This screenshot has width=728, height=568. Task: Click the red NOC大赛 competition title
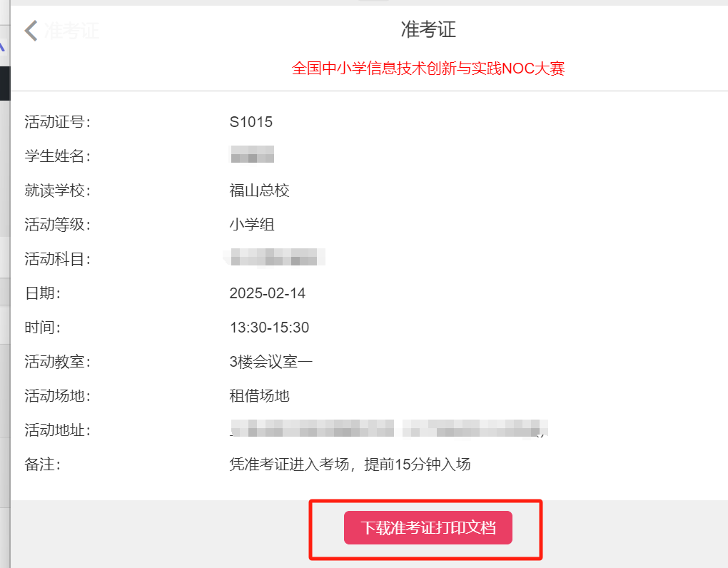[428, 69]
